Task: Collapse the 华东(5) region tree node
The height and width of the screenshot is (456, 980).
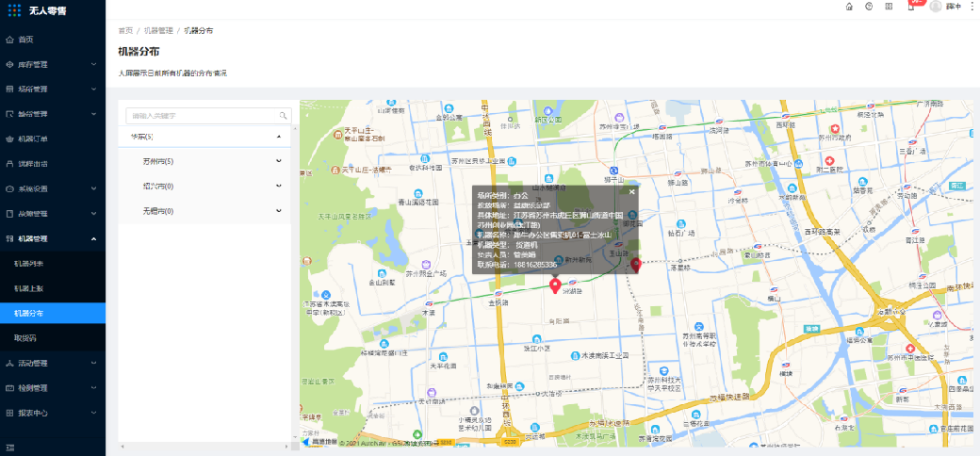Action: [204, 137]
